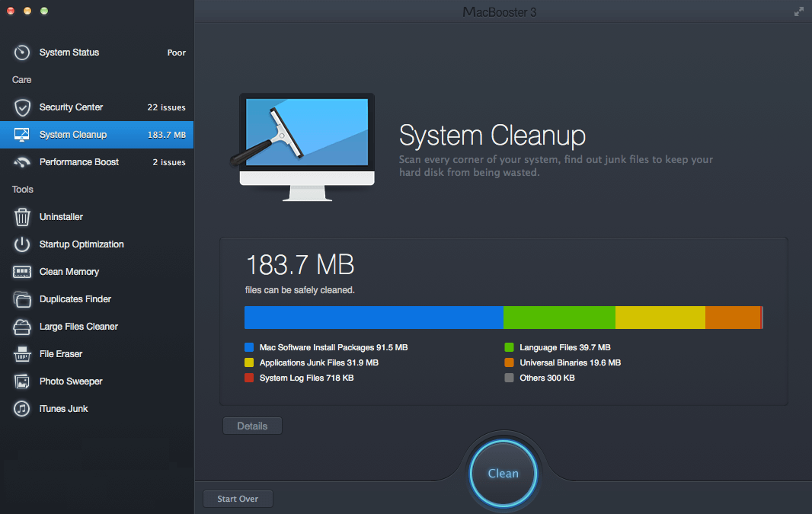Click the orange Universal Binaries legend swatch
Screen dimensions: 812x514
509,362
